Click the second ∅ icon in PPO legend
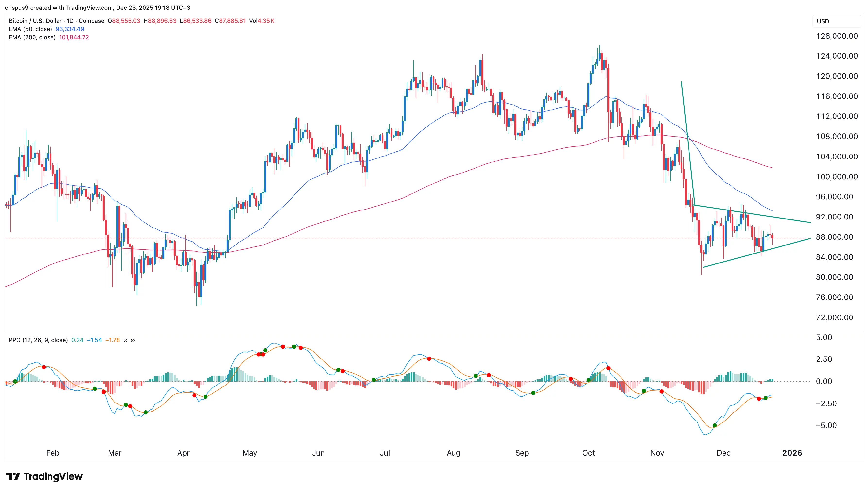 click(x=133, y=340)
